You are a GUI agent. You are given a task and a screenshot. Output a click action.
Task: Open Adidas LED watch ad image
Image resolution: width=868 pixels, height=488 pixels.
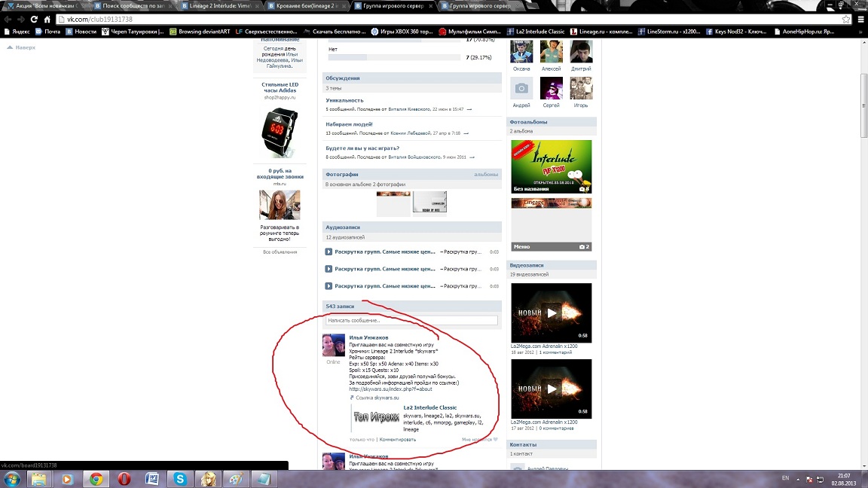pos(280,133)
